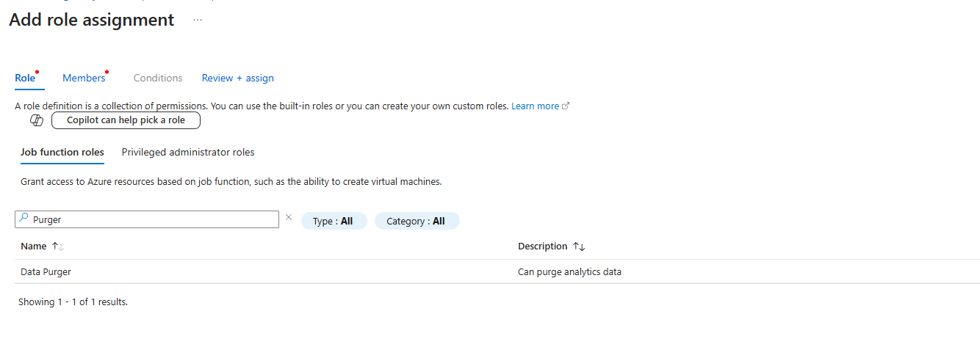The image size is (980, 347).
Task: Select the Data Purger role row
Action: [x=46, y=272]
